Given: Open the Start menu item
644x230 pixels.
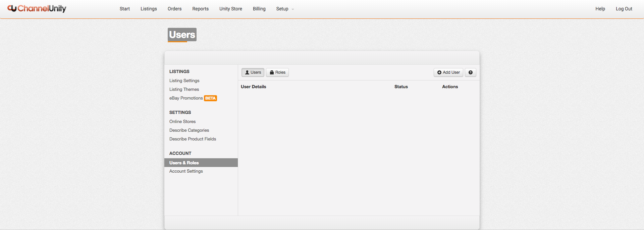Looking at the screenshot, I should click(124, 9).
